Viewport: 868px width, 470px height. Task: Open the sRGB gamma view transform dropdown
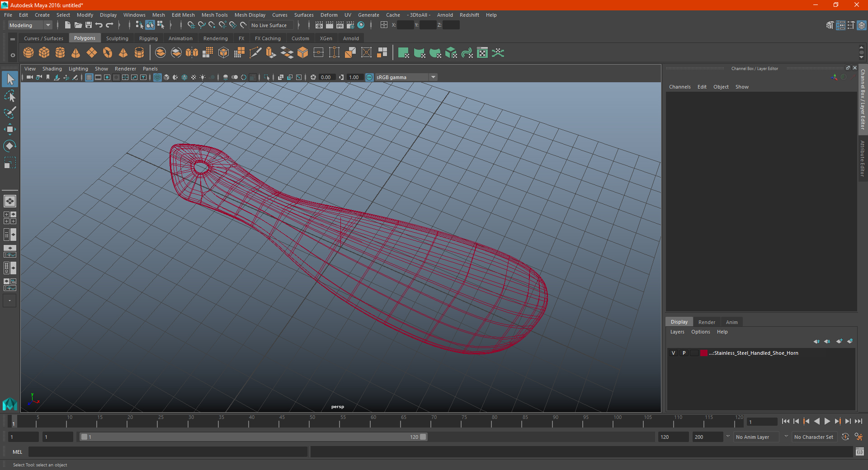[406, 77]
